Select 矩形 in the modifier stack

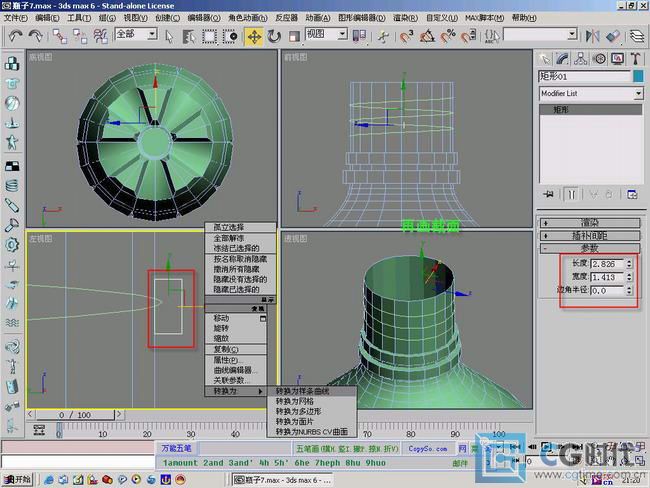(591, 109)
